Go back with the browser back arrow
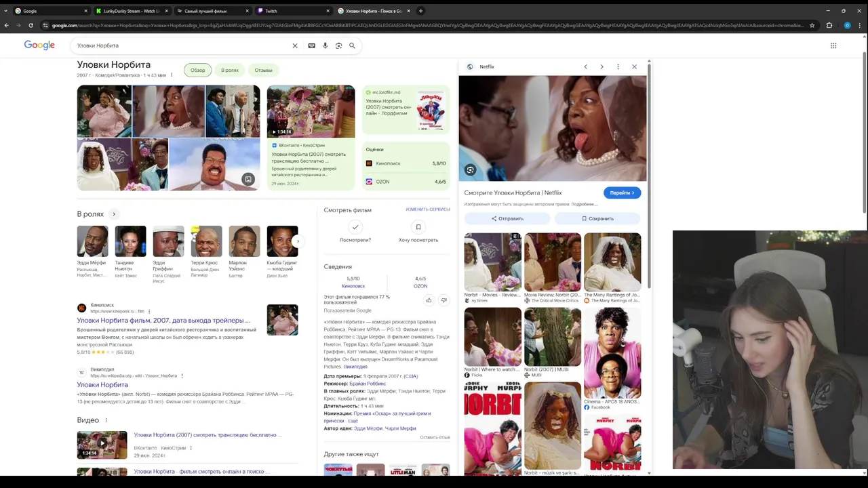The width and height of the screenshot is (868, 488). tap(7, 25)
